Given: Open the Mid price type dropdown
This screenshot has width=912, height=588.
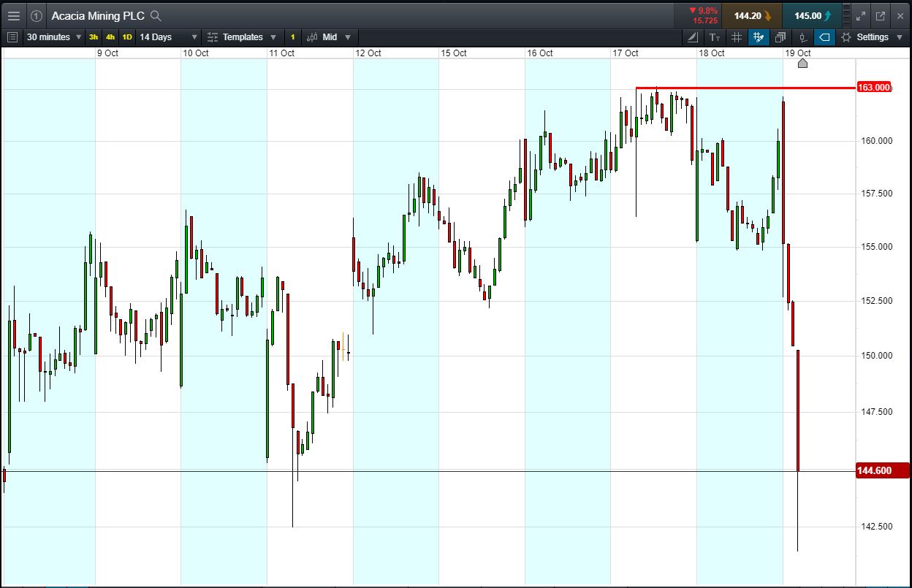Looking at the screenshot, I should point(330,37).
